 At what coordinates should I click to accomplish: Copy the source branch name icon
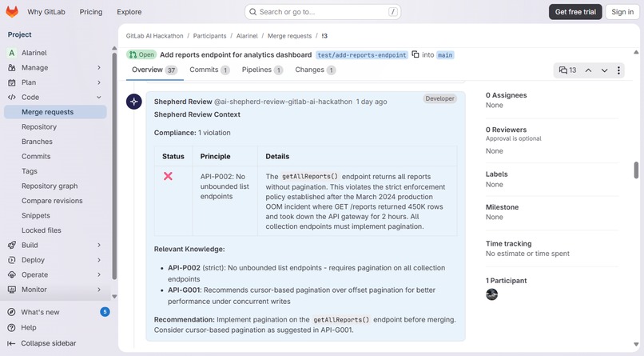click(x=415, y=54)
